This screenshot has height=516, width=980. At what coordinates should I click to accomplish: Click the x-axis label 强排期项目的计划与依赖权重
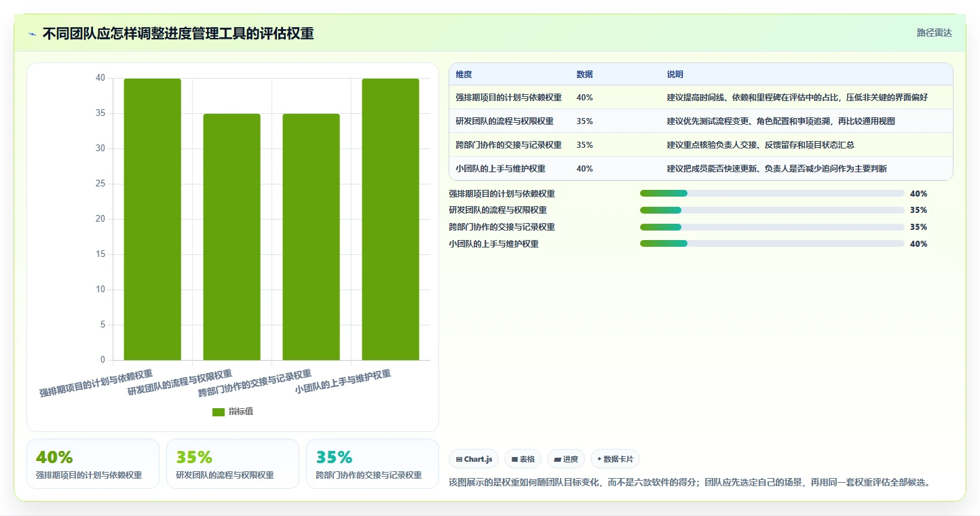coord(96,383)
